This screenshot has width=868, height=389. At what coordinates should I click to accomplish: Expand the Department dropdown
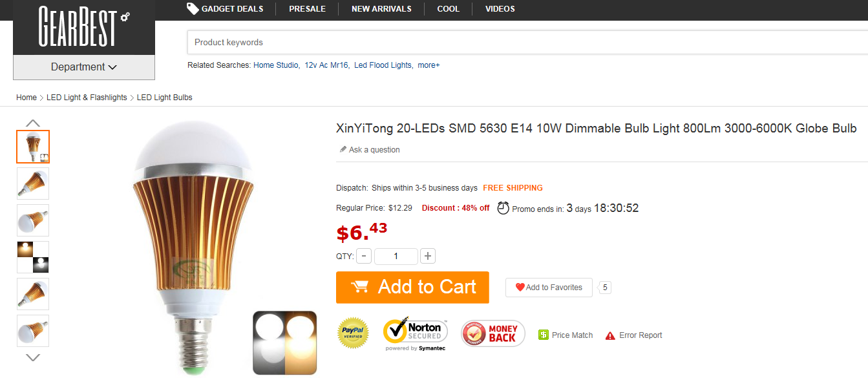click(x=84, y=67)
